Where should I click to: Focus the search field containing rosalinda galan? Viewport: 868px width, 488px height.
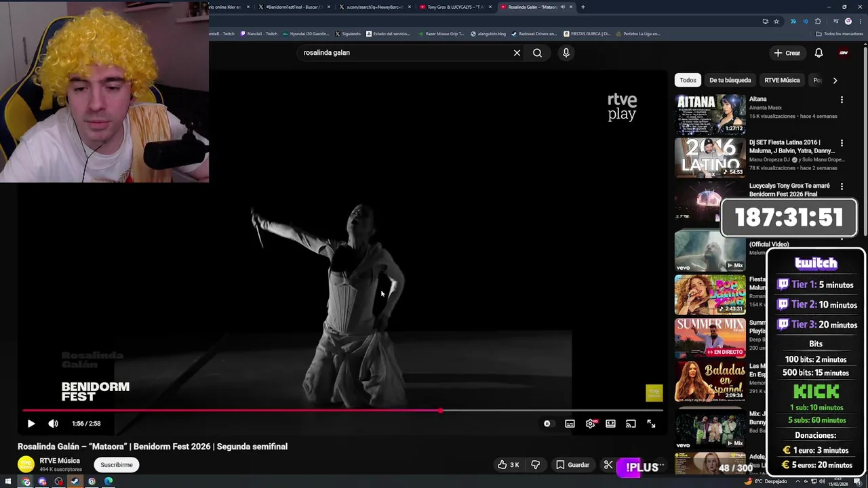403,53
